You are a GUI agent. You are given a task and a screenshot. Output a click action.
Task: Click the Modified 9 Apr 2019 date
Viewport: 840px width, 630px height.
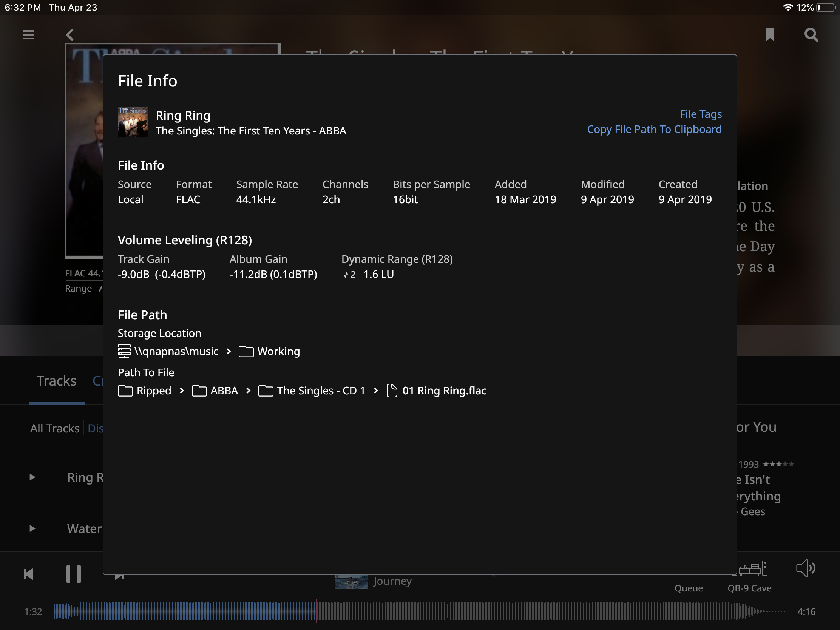click(x=607, y=199)
